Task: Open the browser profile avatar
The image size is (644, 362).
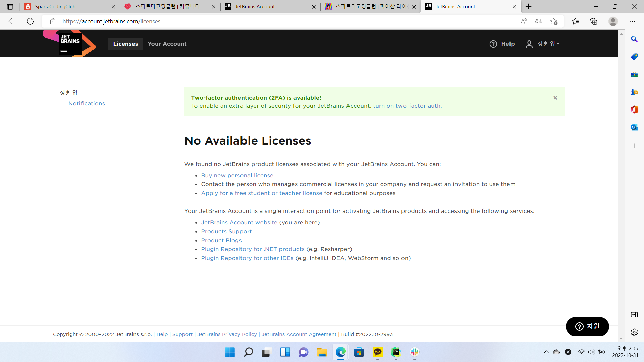Action: tap(613, 21)
